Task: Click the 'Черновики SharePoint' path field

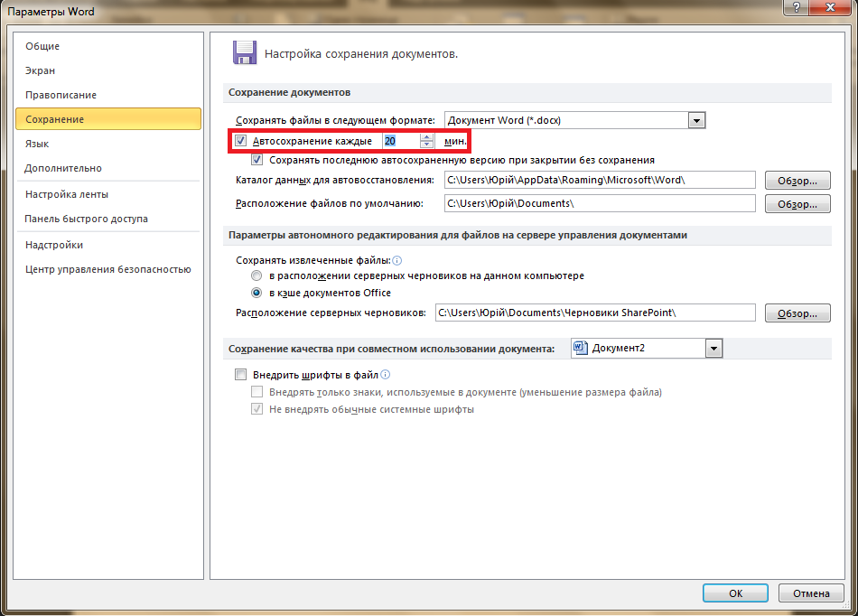Action: click(595, 313)
